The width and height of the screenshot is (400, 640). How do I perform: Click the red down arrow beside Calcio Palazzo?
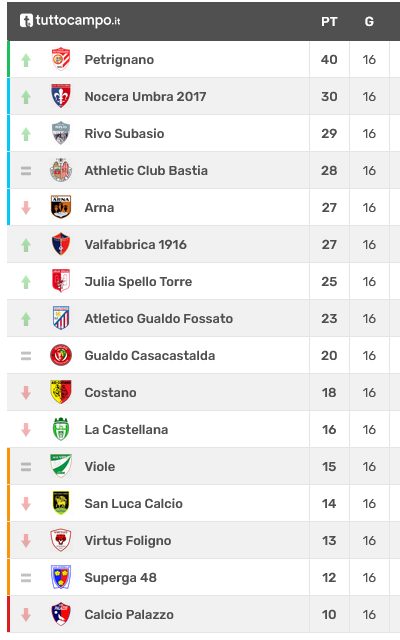(x=26, y=614)
